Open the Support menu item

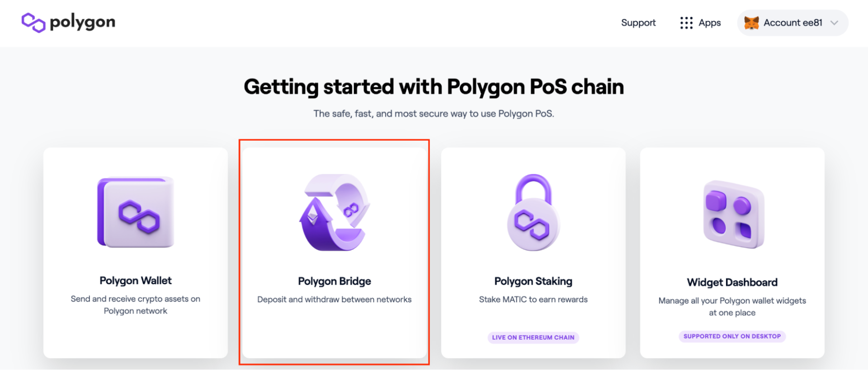638,23
